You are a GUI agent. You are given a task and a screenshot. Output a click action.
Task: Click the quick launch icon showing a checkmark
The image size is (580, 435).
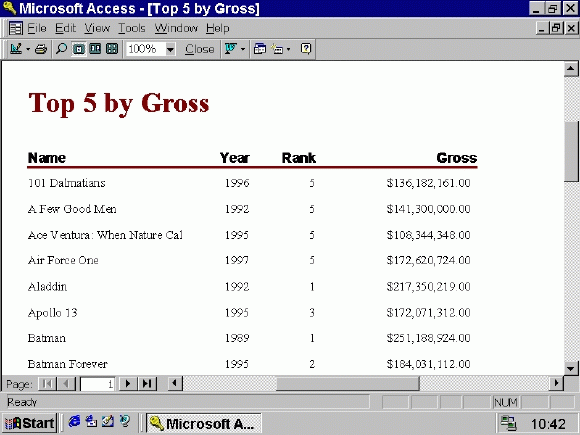[108, 422]
